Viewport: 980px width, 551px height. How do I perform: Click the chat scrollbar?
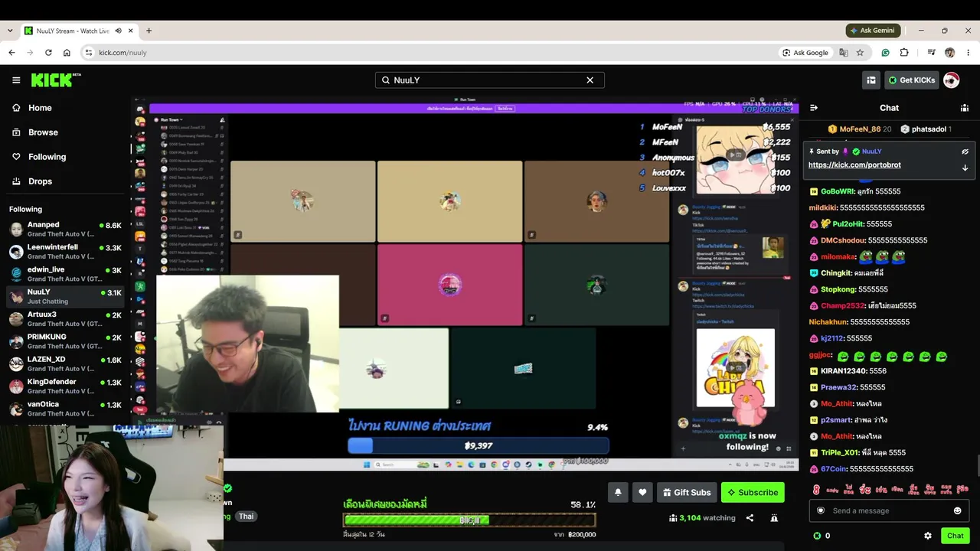977,467
